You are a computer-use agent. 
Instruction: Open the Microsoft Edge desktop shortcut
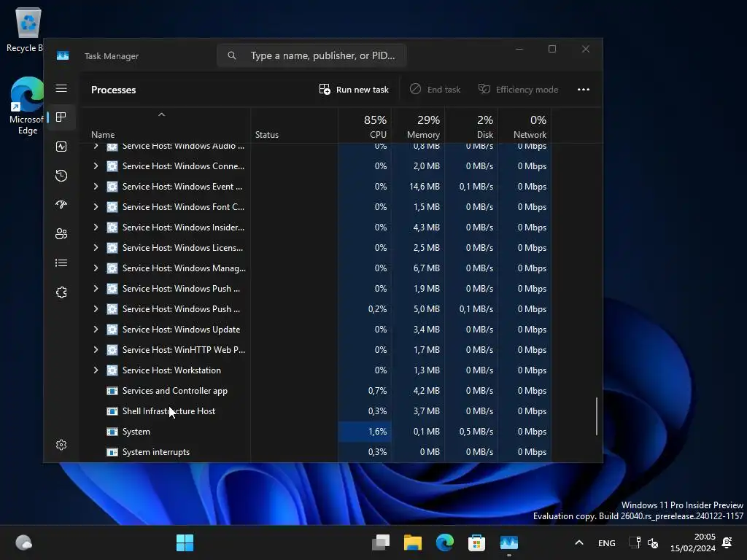(x=27, y=106)
